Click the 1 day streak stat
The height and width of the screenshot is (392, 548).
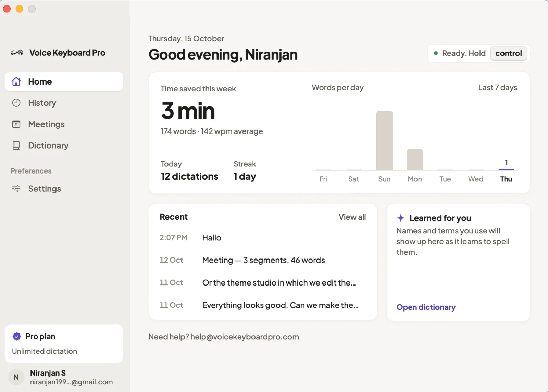coord(245,176)
